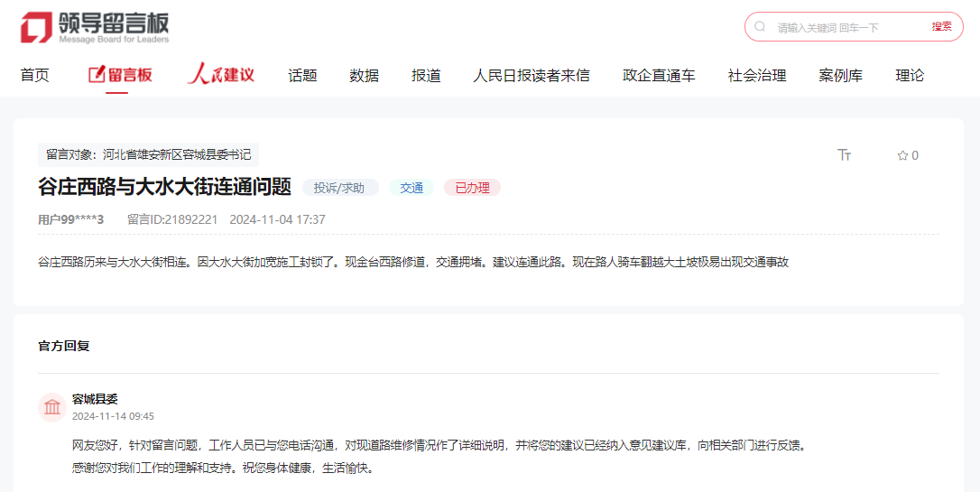Screen dimensions: 980x492
Task: Click the font size adjustment icon
Action: [x=845, y=155]
